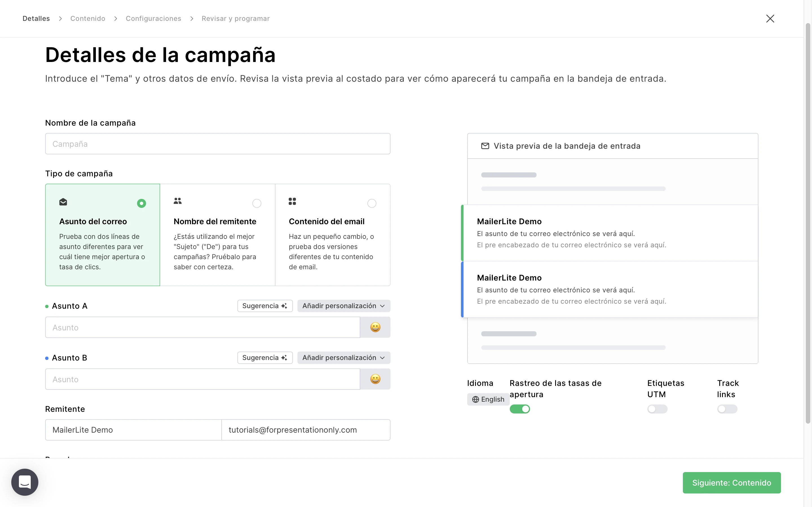Click the people icon in Nombre del remitente card
The width and height of the screenshot is (812, 507).
178,201
